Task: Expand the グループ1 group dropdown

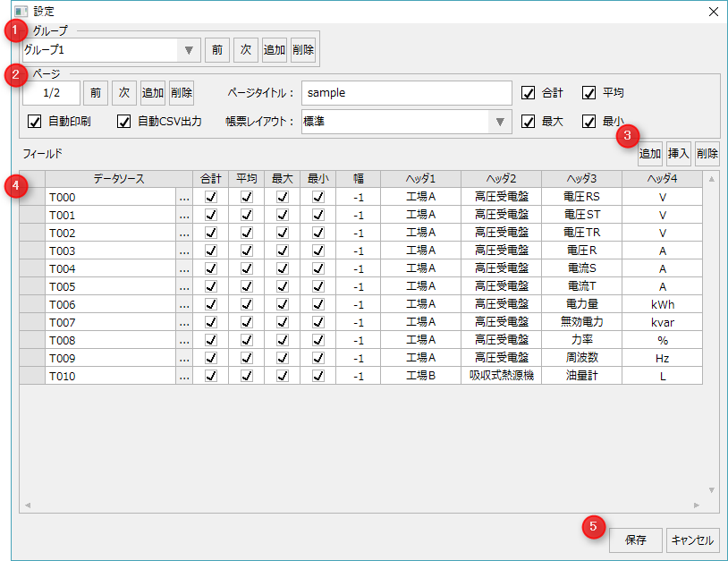Action: tap(188, 50)
